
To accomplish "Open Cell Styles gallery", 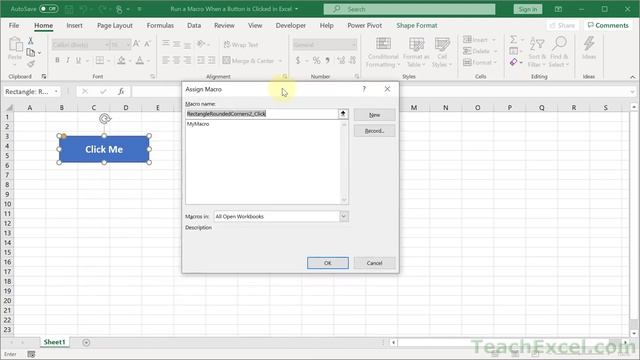I will (x=442, y=52).
